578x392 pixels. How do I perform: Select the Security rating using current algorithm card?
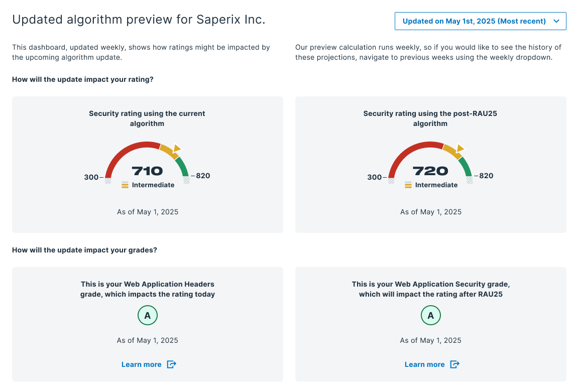tap(147, 164)
